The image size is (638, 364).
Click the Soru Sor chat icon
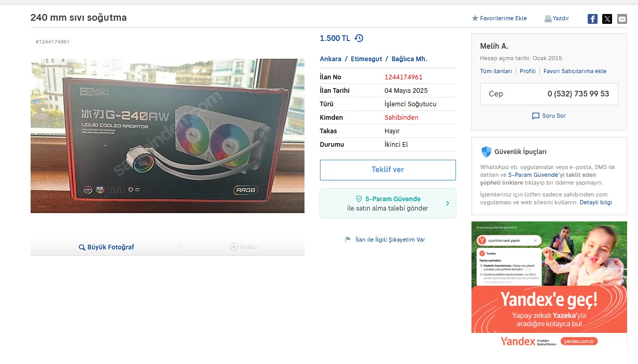pos(536,116)
